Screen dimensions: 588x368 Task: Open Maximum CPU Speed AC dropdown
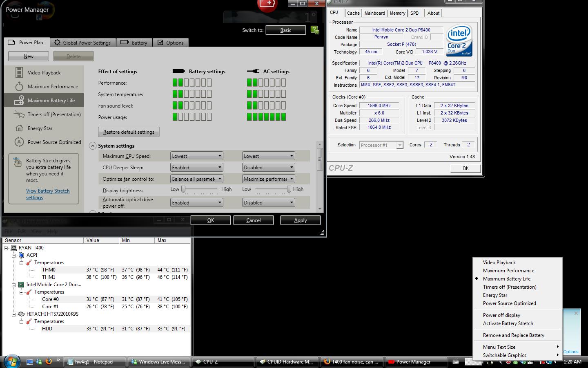[x=268, y=156]
